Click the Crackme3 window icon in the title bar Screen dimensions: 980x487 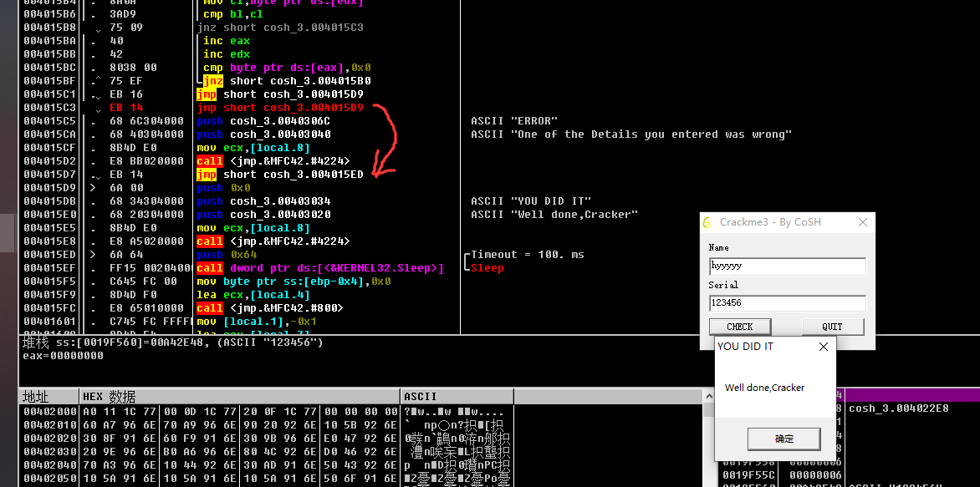coord(705,221)
